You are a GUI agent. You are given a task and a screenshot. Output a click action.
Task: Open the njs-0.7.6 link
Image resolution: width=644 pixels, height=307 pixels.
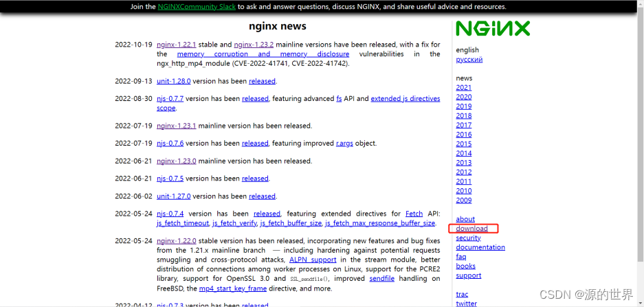tap(170, 144)
